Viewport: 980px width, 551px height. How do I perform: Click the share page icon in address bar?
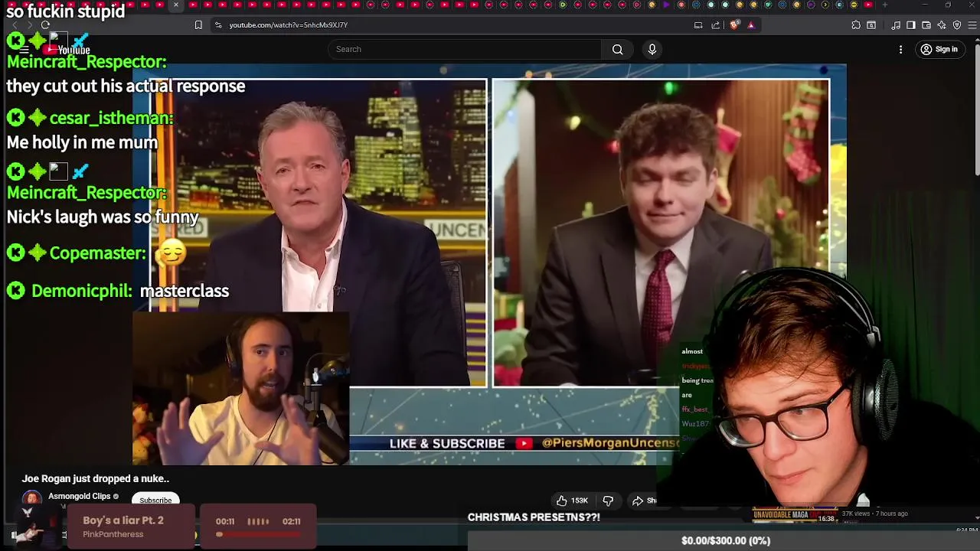pos(716,25)
